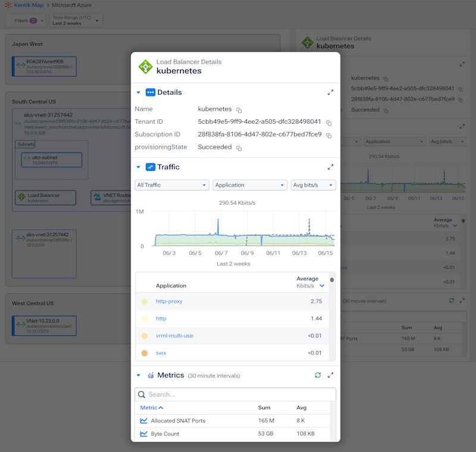The image size is (476, 452).
Task: Click the Sum column header
Action: 264,408
